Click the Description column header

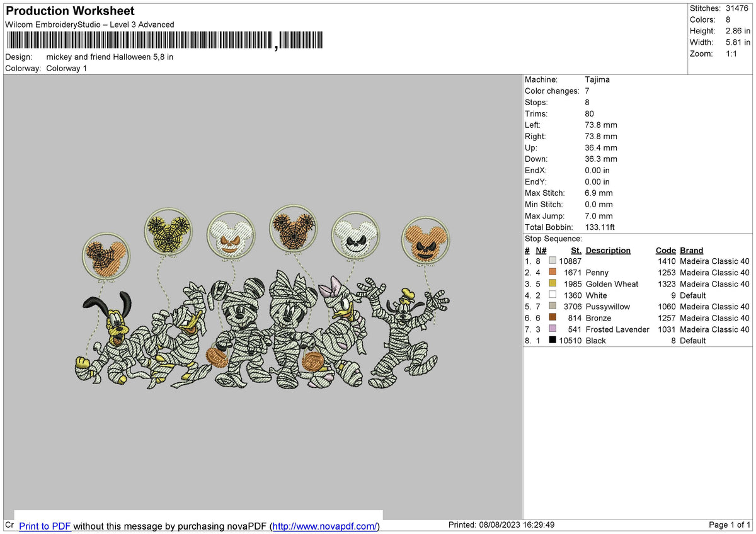[x=608, y=250]
